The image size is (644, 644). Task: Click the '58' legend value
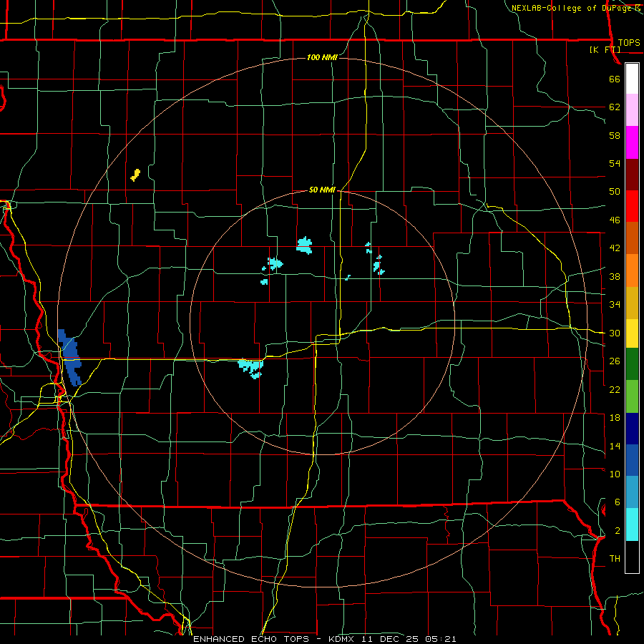615,135
